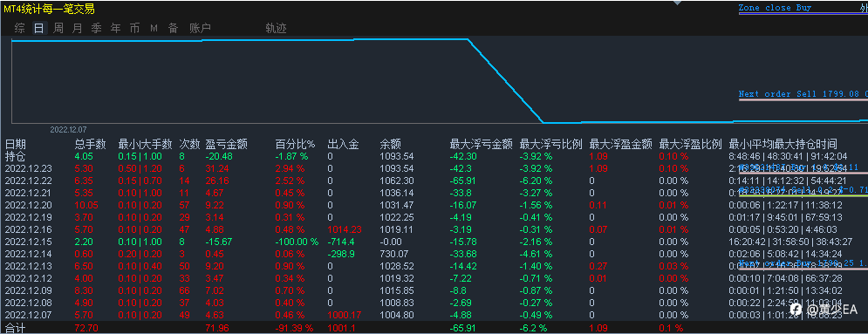Click the 盈亏金额 column header
Screen dimensions: 868x334
point(227,145)
